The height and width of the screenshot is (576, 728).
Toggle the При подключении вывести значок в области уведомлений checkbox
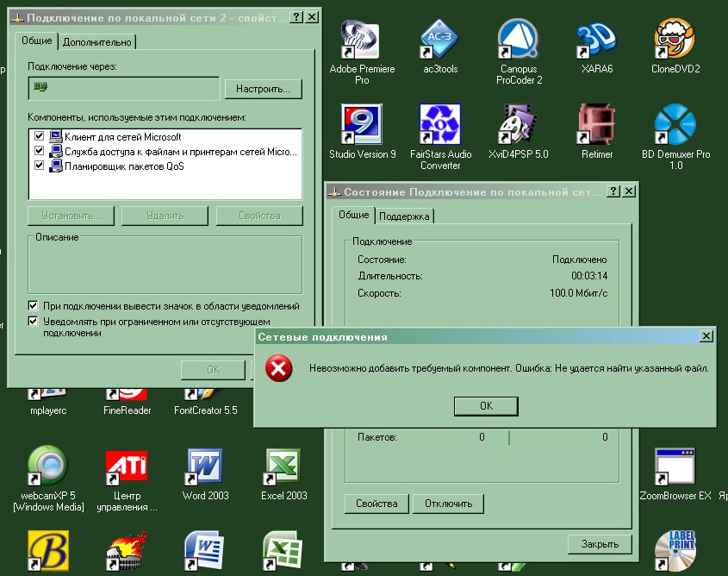33,305
